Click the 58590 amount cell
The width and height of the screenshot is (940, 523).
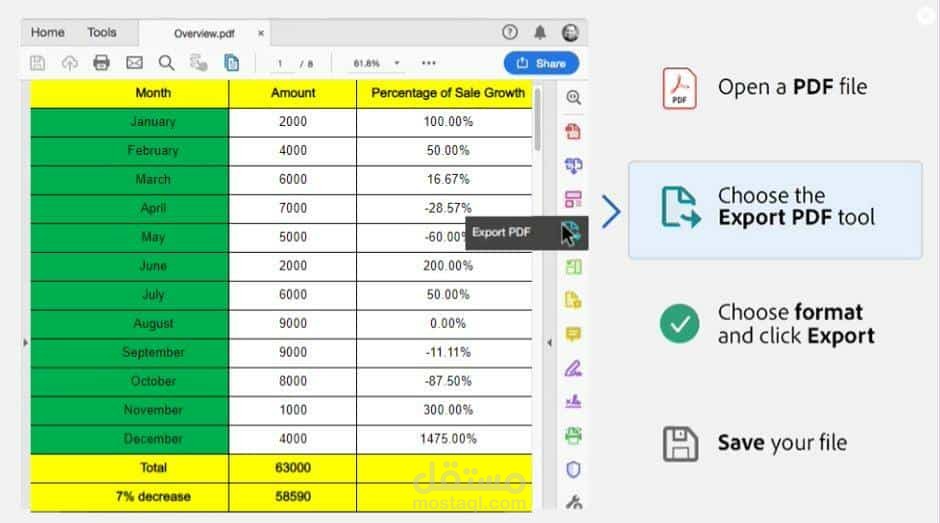(293, 497)
